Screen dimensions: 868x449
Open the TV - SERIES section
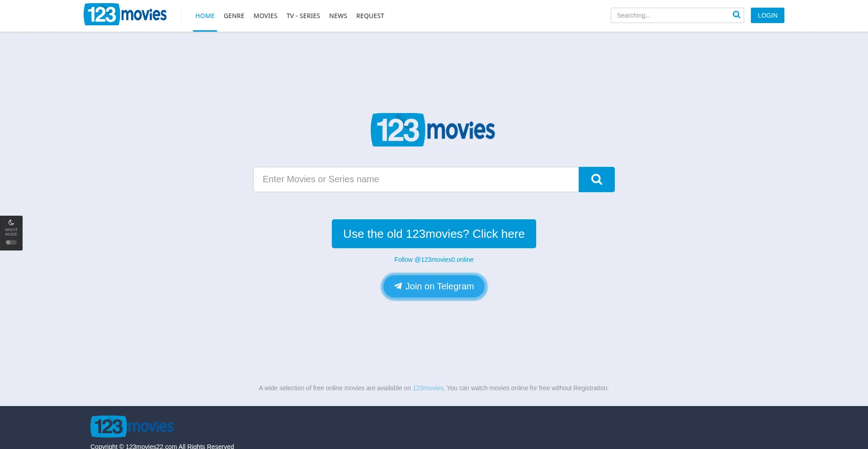coord(303,15)
